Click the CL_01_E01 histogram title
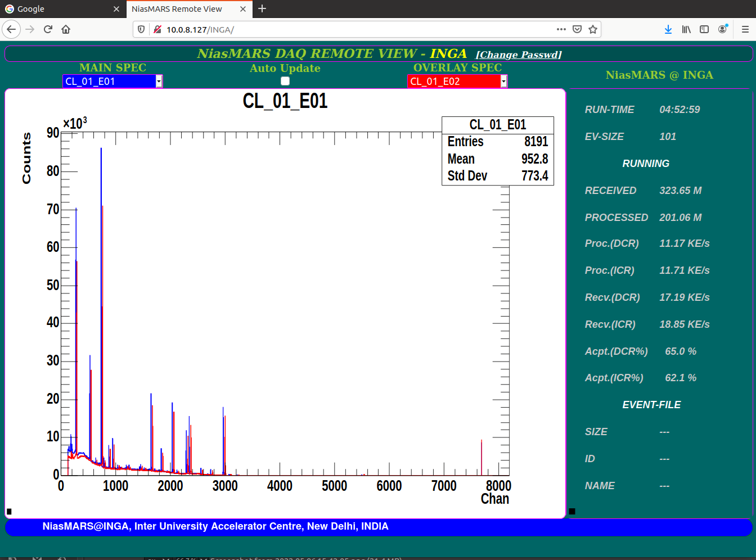 click(285, 101)
